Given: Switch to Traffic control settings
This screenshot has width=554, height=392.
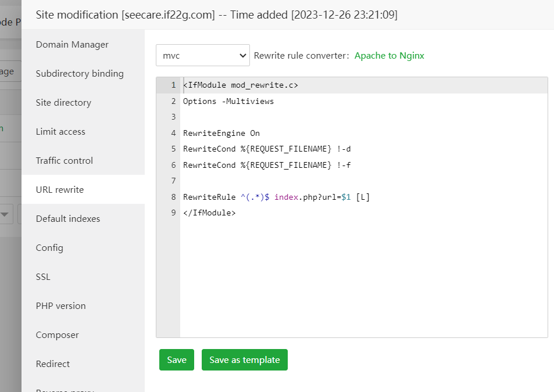Looking at the screenshot, I should [x=64, y=161].
